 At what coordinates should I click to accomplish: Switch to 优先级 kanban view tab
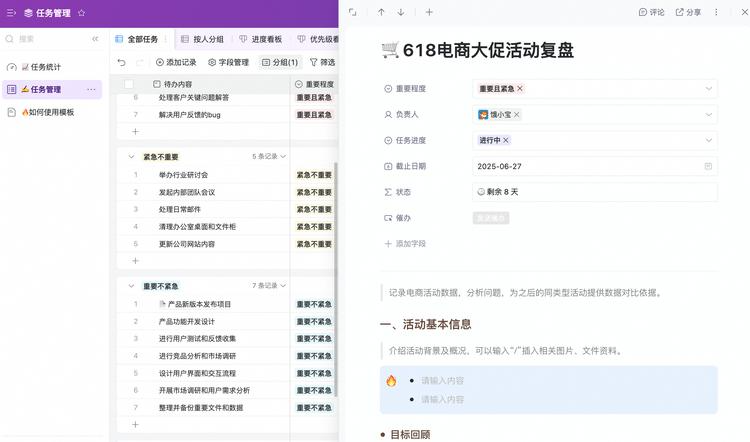(318, 39)
